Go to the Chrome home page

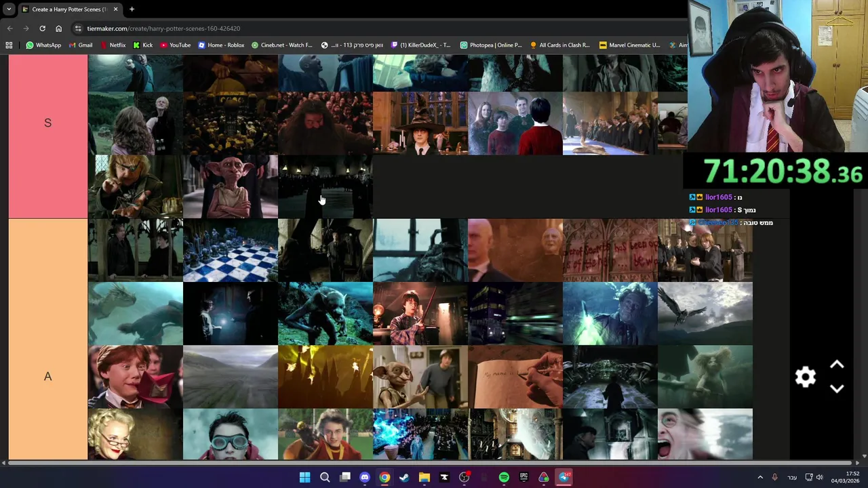58,28
